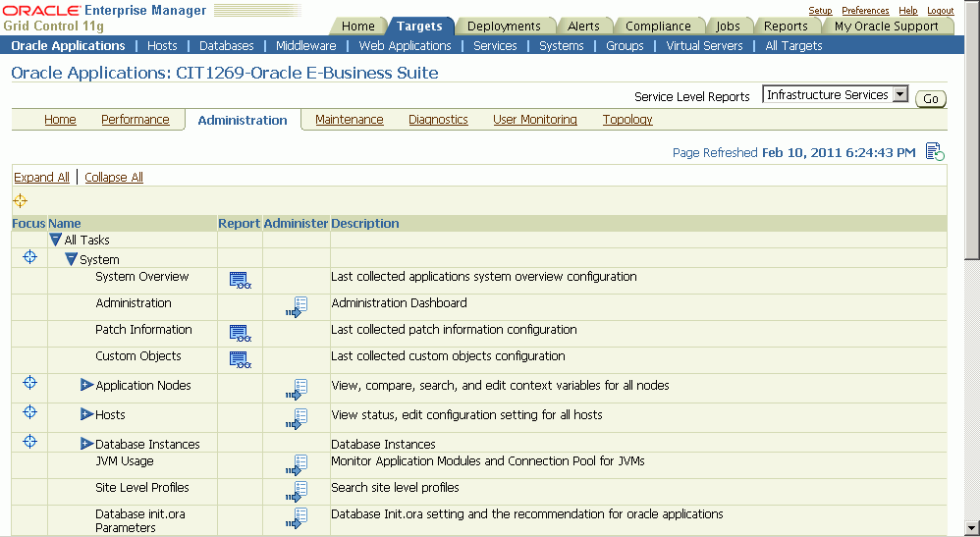Open the User Monitoring tab link
The width and height of the screenshot is (980, 537).
tap(535, 120)
